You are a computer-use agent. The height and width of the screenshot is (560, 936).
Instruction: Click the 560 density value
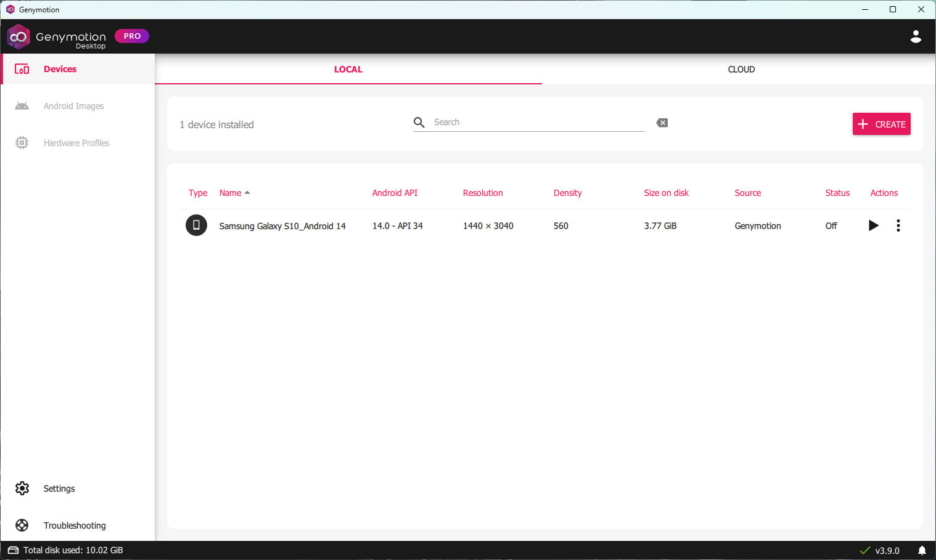tap(561, 226)
